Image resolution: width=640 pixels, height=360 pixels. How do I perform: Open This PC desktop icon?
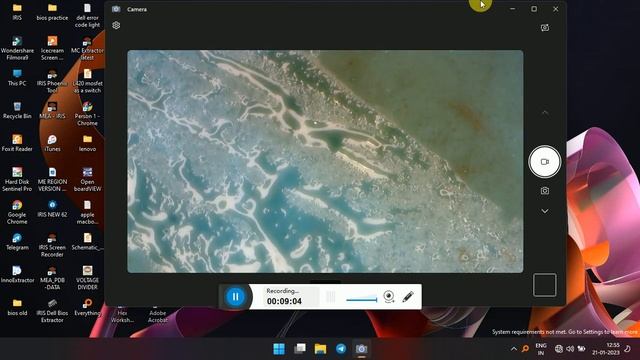(x=17, y=78)
